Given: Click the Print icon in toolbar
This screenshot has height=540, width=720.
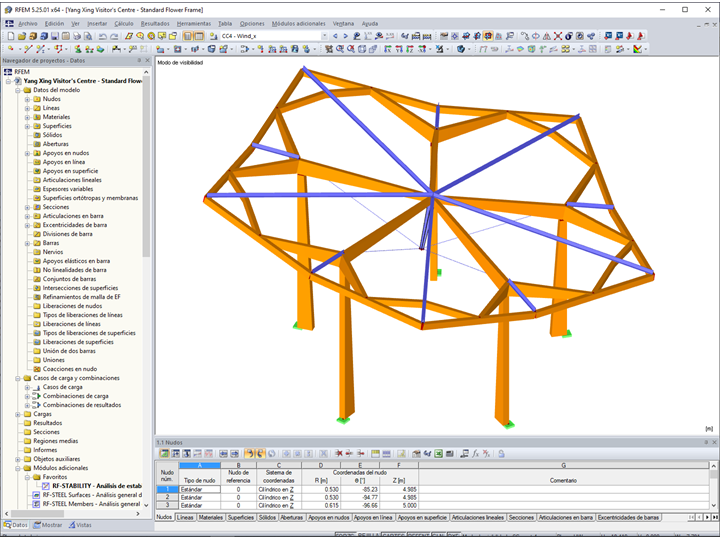Looking at the screenshot, I should click(x=77, y=36).
